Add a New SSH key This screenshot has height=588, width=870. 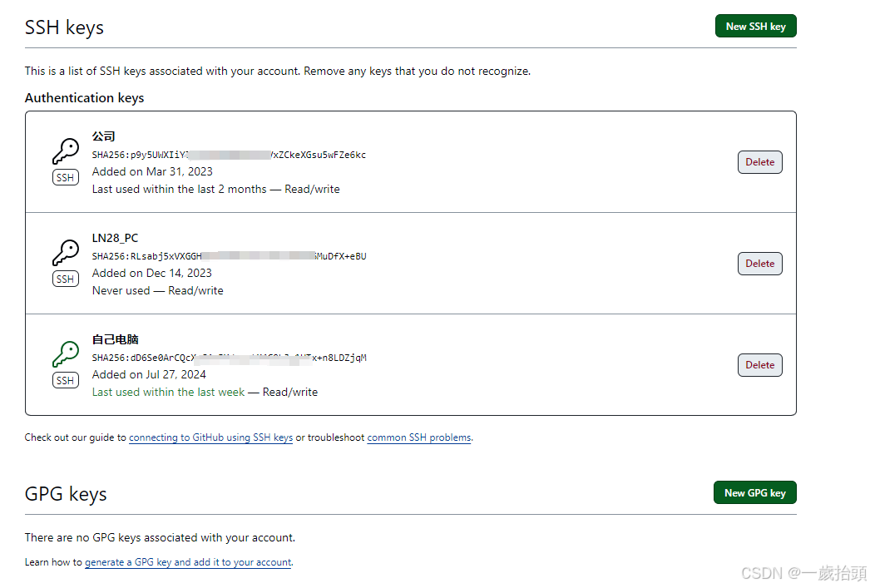tap(756, 26)
